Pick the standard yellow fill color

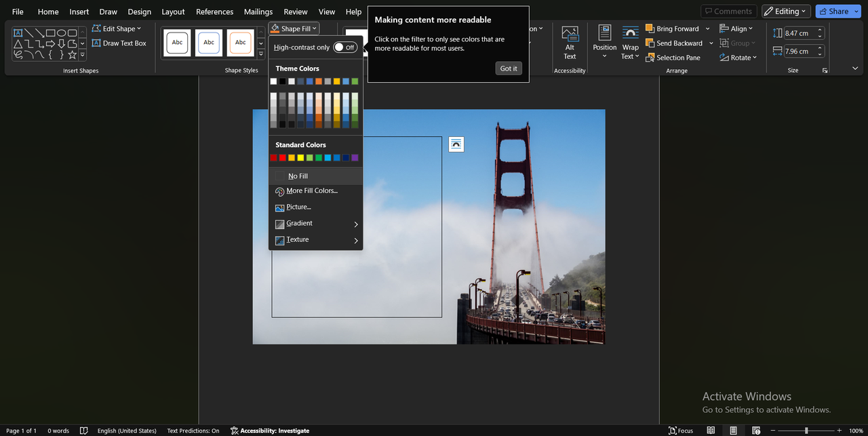300,158
